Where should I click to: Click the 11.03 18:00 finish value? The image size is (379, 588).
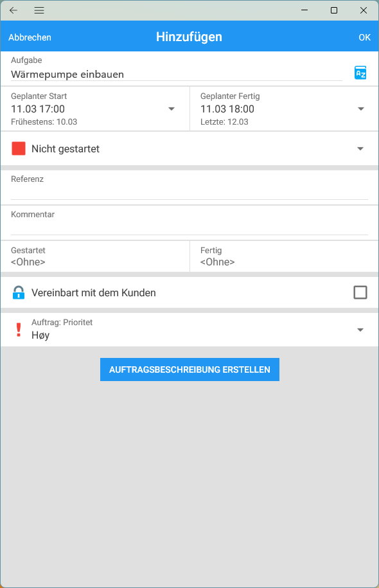pos(227,109)
